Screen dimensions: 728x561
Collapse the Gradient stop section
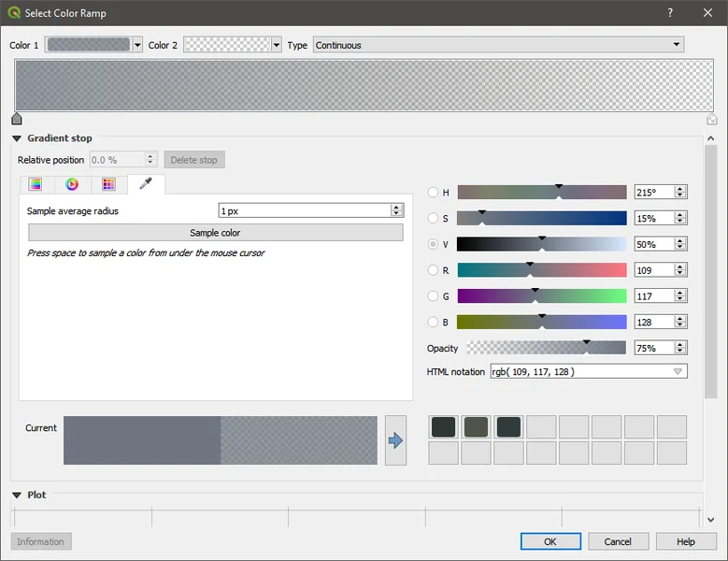coord(17,138)
